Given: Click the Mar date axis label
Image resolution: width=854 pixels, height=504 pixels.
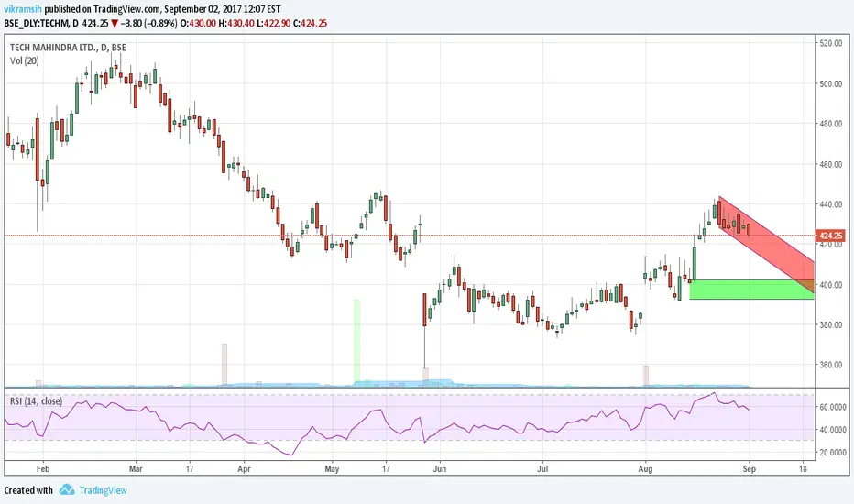Looking at the screenshot, I should coord(136,468).
